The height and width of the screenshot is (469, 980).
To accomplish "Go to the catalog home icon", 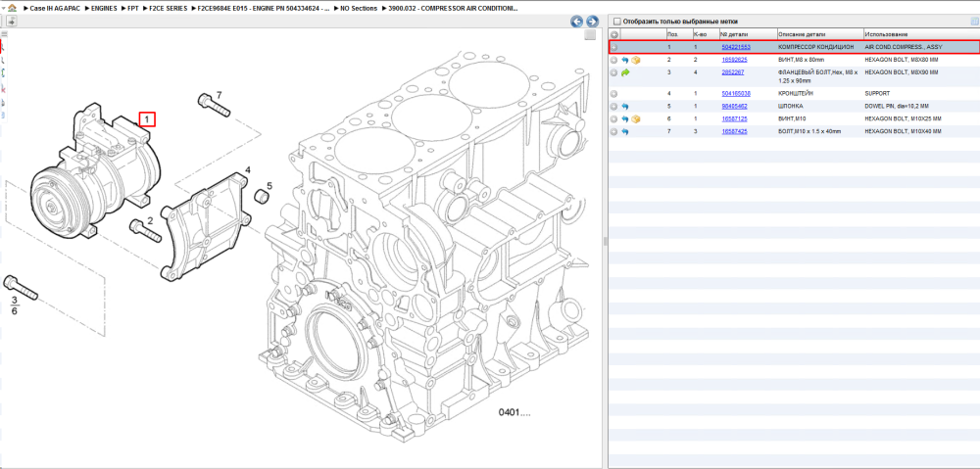I will [x=13, y=9].
